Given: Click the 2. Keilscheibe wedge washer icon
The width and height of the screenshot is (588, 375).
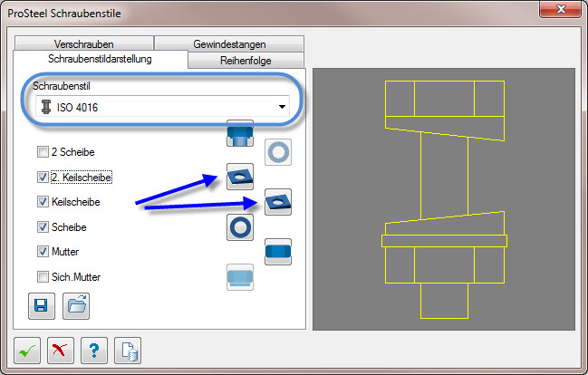Looking at the screenshot, I should 240,177.
